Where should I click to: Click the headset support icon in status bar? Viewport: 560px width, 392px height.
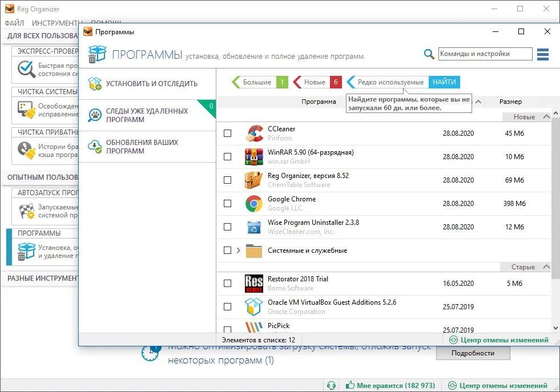[331, 386]
